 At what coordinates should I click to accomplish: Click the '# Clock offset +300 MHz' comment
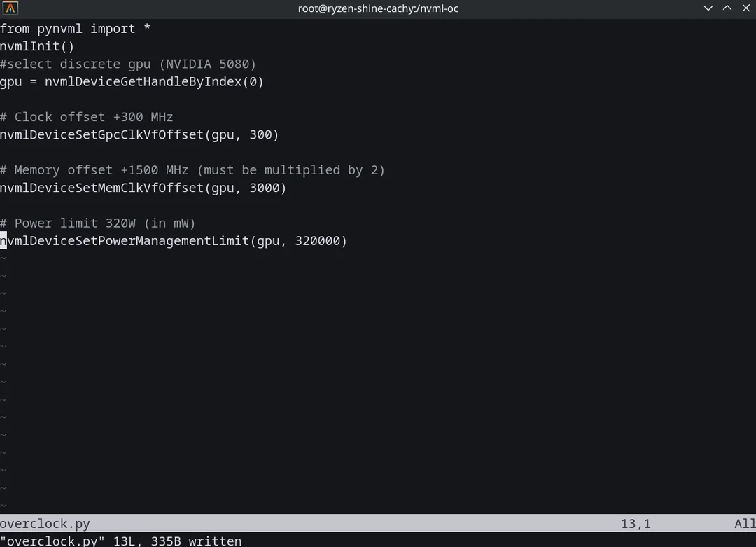pos(86,117)
